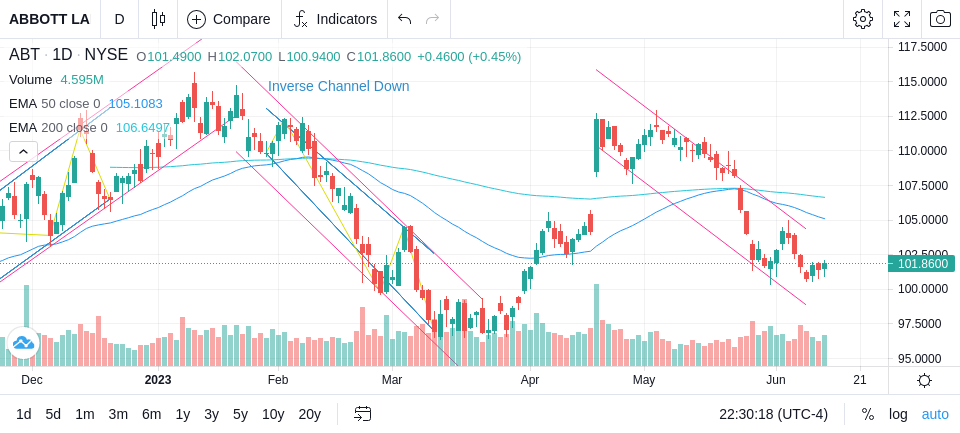Click the ABT 1D NYSE symbol title

click(x=68, y=55)
